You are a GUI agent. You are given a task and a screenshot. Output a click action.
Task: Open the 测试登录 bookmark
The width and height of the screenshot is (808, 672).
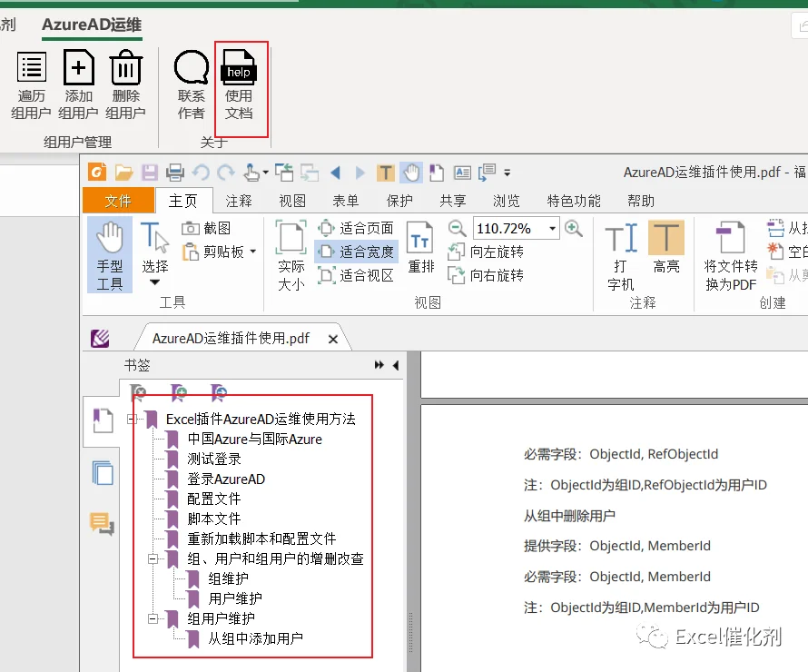point(214,460)
